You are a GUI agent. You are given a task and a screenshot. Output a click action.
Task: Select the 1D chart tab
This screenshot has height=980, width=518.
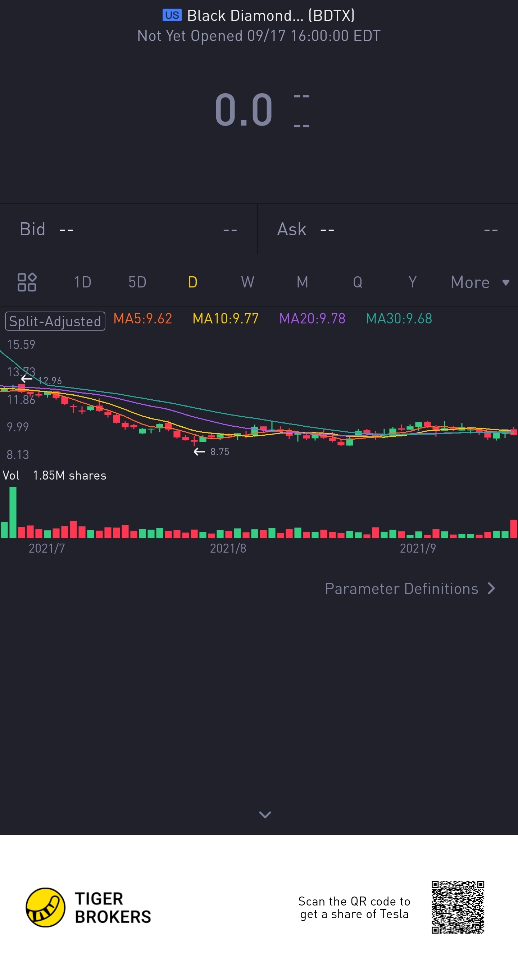(82, 282)
